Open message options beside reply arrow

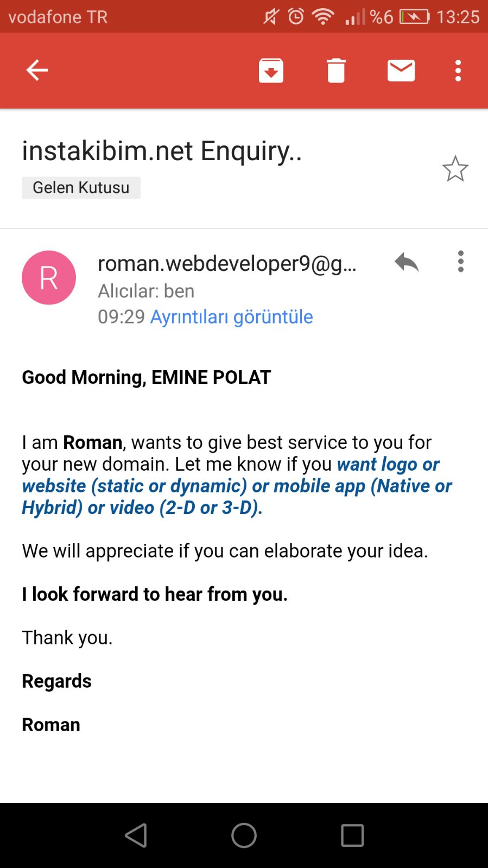[461, 261]
